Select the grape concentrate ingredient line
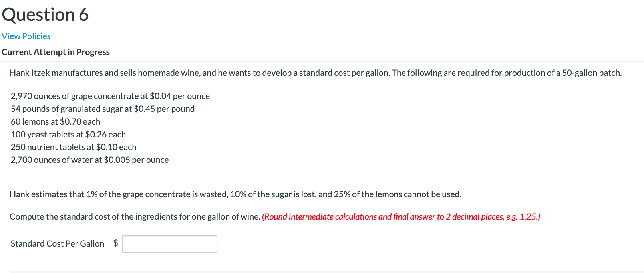Screen dimensions: 644x273 (x=110, y=96)
